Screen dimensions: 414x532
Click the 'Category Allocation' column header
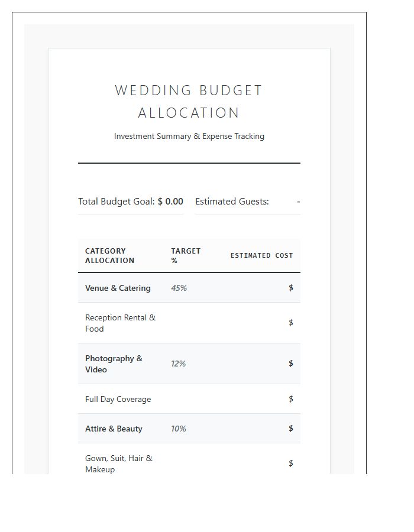pyautogui.click(x=109, y=256)
